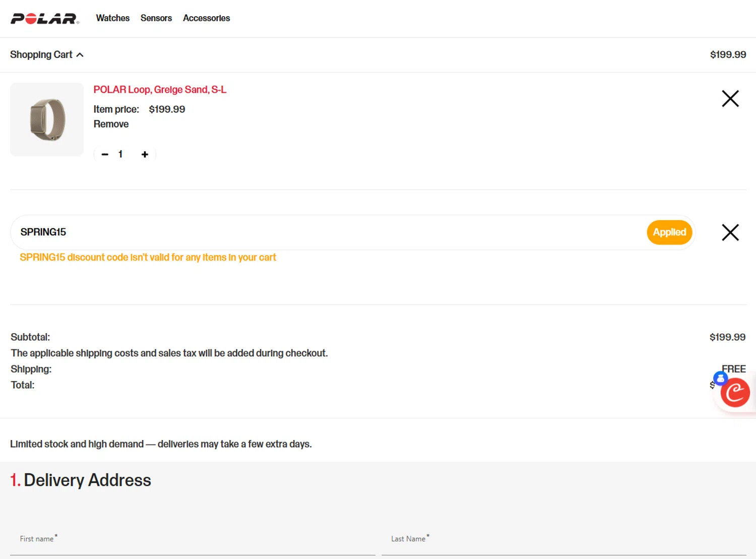
Task: Click the blue chatbot badge icon
Action: pyautogui.click(x=720, y=378)
